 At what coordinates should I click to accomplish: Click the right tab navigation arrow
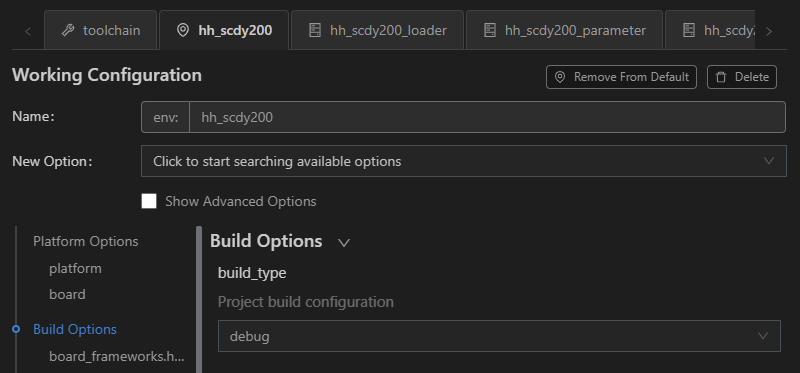click(769, 32)
